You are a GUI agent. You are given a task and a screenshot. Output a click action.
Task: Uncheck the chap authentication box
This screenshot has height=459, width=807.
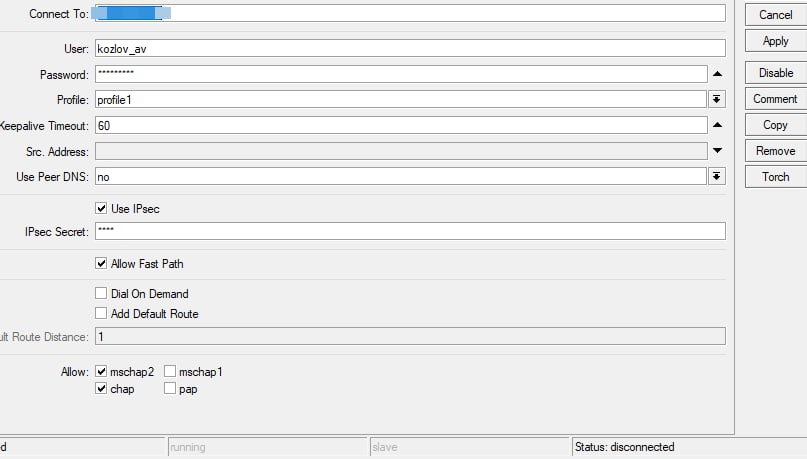(101, 389)
